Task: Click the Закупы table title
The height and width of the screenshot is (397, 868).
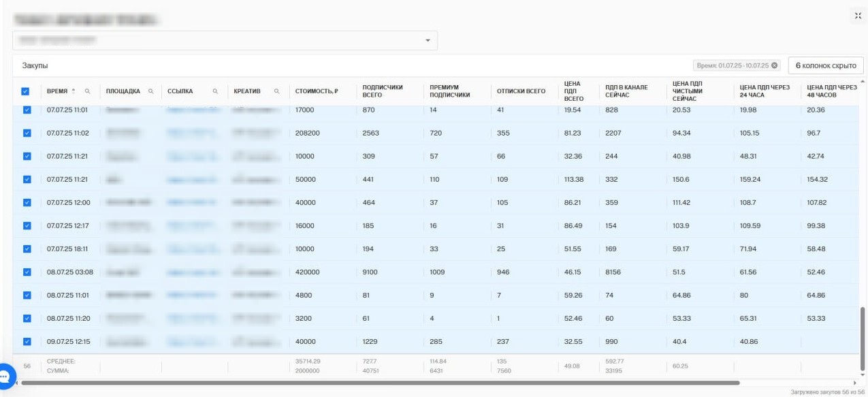Action: click(x=35, y=66)
